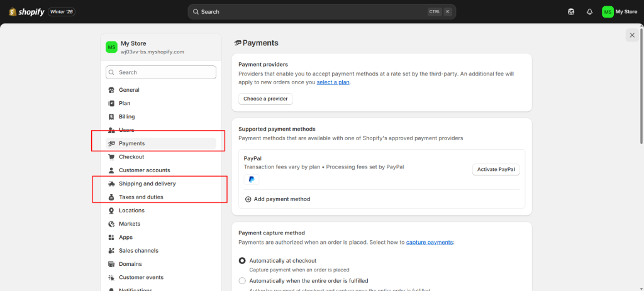
Task: Follow the select a plan link
Action: coord(333,82)
